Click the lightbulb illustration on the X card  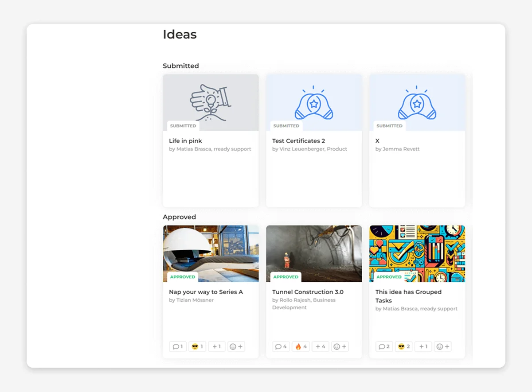(417, 102)
